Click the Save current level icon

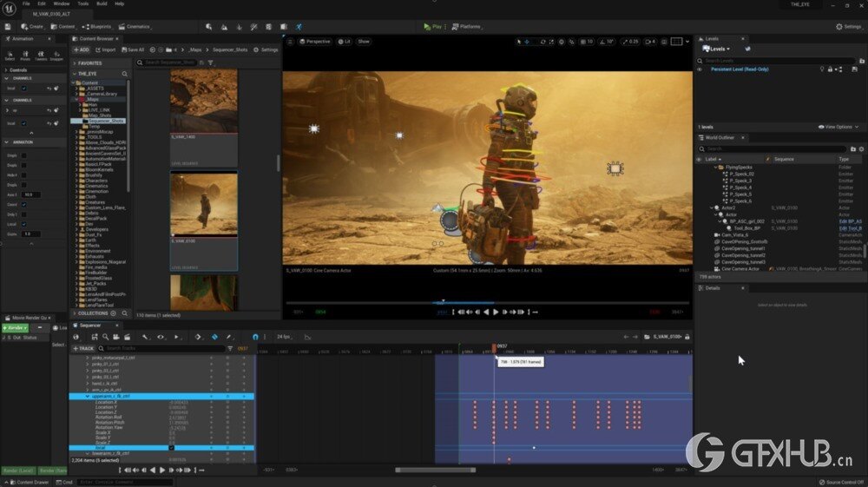(x=8, y=27)
